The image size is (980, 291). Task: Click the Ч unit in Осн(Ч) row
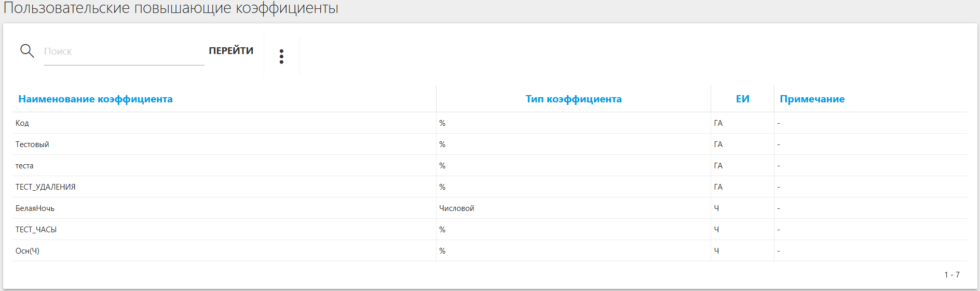click(x=716, y=251)
